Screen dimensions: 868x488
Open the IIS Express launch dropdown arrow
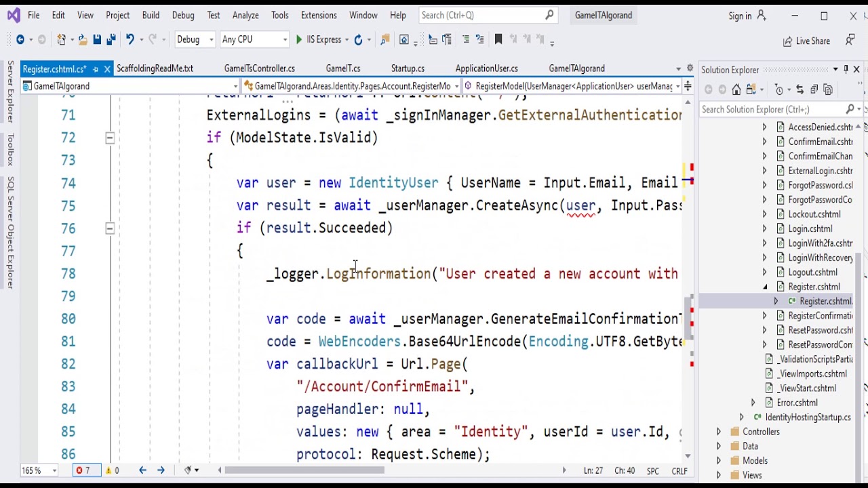pyautogui.click(x=347, y=40)
